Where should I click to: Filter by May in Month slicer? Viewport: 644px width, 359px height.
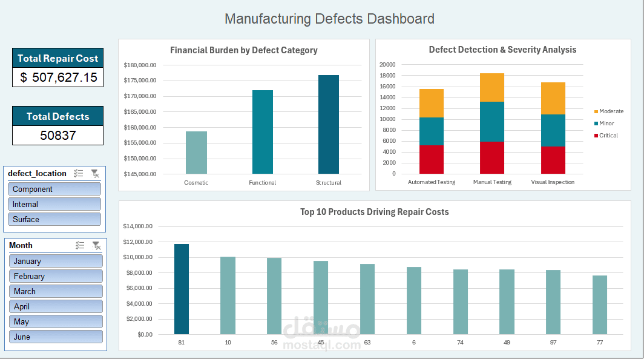tap(56, 321)
